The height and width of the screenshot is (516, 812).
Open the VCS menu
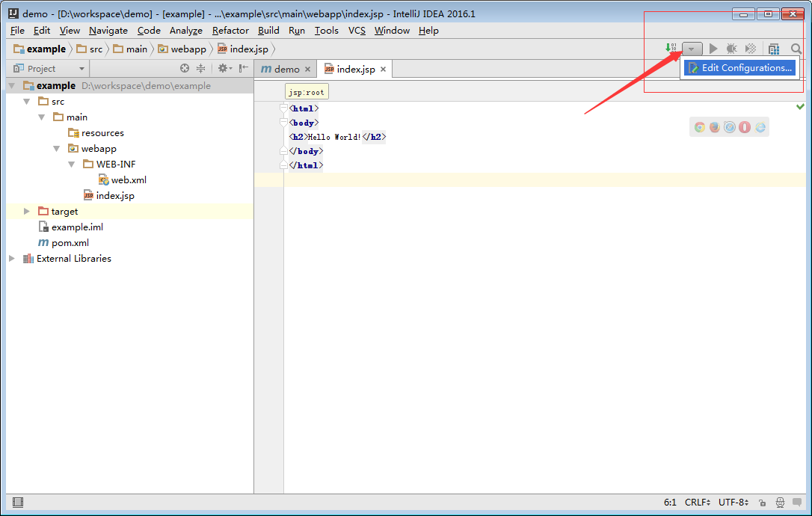pos(357,31)
